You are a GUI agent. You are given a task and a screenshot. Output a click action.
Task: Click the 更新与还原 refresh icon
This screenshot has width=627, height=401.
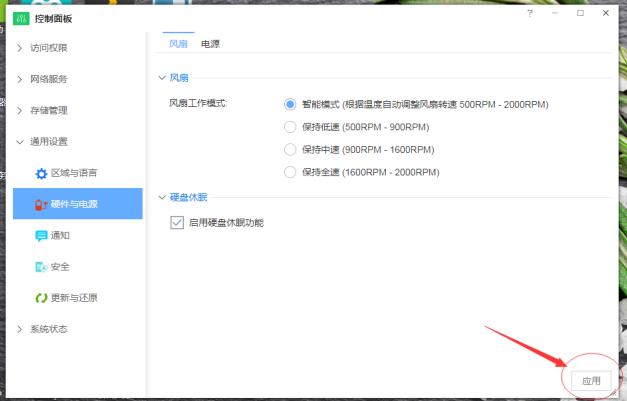coord(41,298)
